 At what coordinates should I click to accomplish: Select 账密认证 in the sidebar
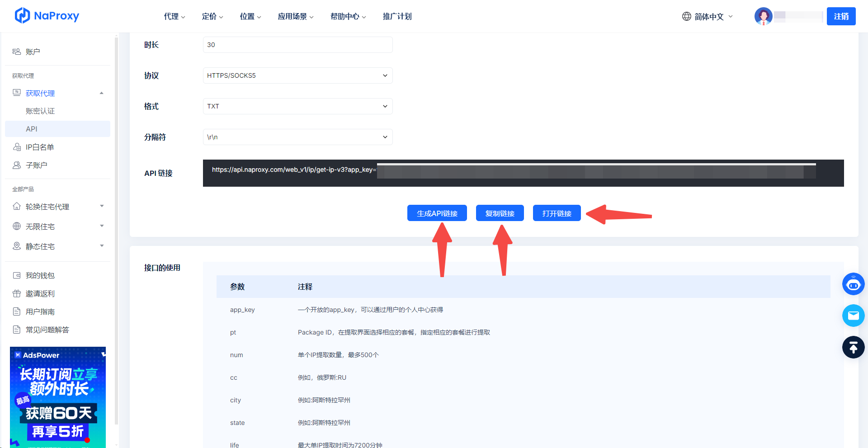[40, 111]
